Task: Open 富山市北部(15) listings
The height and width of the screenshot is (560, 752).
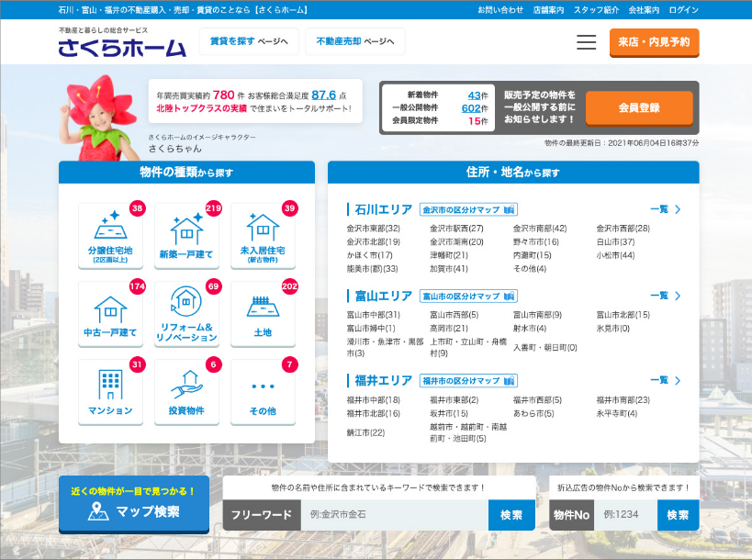Action: [623, 315]
